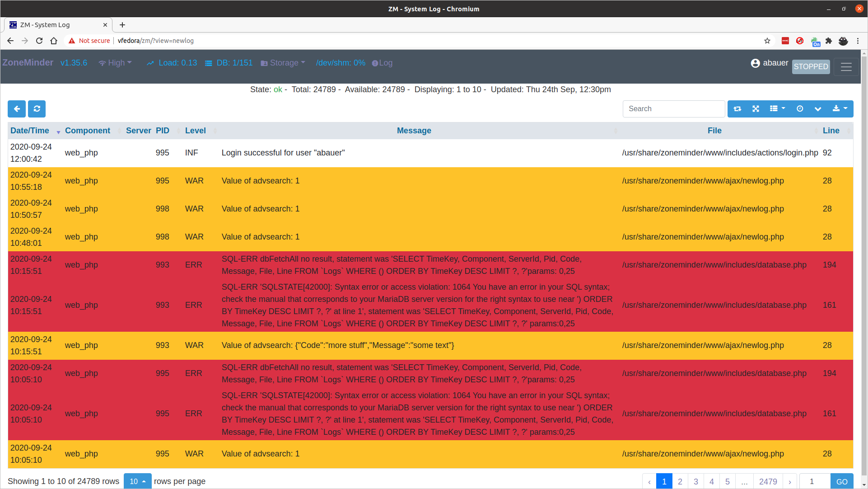The height and width of the screenshot is (489, 868).
Task: Select current page 1 in pagination
Action: pyautogui.click(x=664, y=482)
